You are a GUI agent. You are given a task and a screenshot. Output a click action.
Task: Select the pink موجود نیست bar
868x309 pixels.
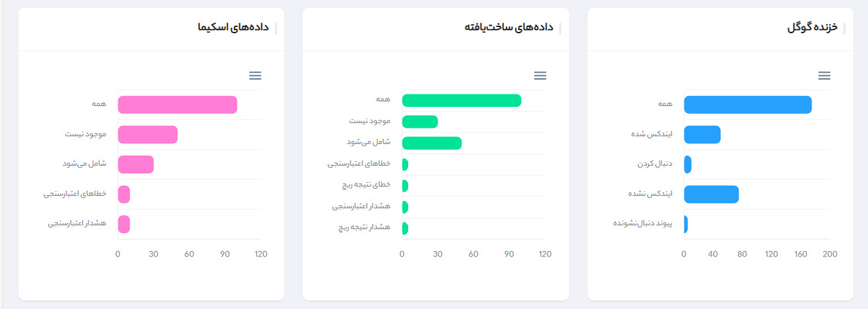click(147, 135)
